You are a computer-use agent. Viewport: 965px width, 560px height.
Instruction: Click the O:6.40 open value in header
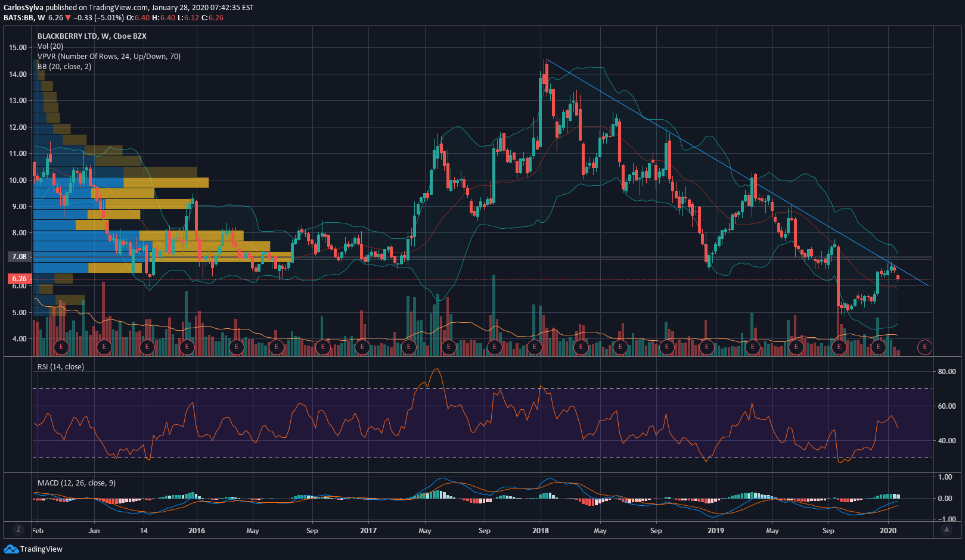tap(139, 18)
